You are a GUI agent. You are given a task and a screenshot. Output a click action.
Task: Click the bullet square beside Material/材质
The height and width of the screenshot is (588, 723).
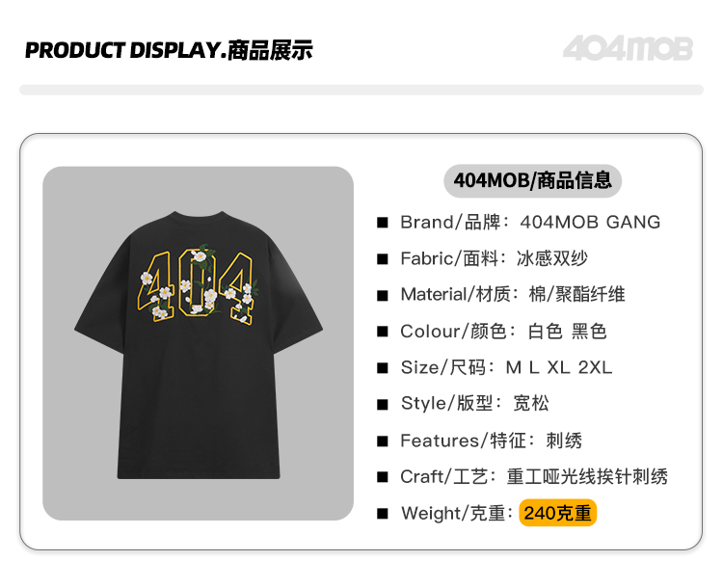click(x=383, y=296)
